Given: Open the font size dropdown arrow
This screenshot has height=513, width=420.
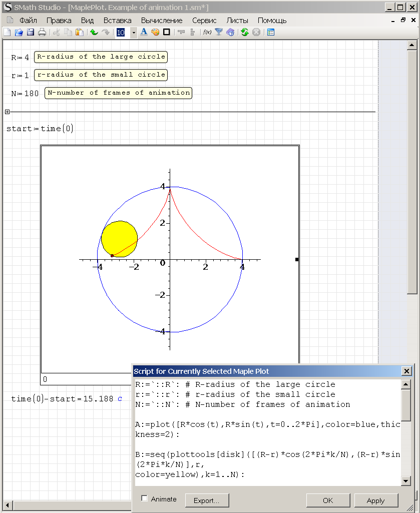Looking at the screenshot, I should (x=134, y=33).
